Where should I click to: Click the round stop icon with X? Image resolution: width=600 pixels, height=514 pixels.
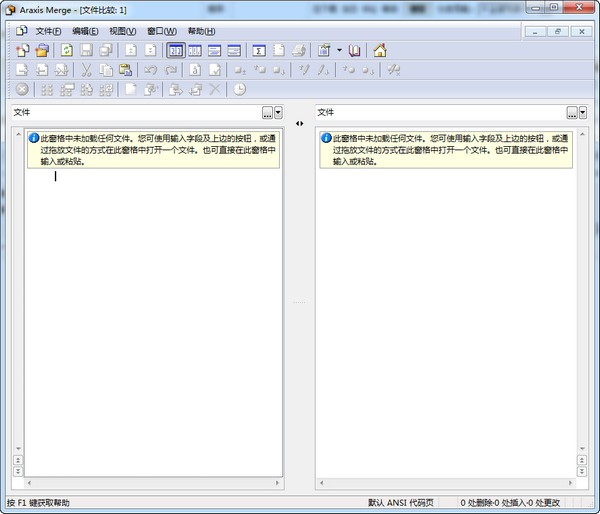tap(22, 90)
